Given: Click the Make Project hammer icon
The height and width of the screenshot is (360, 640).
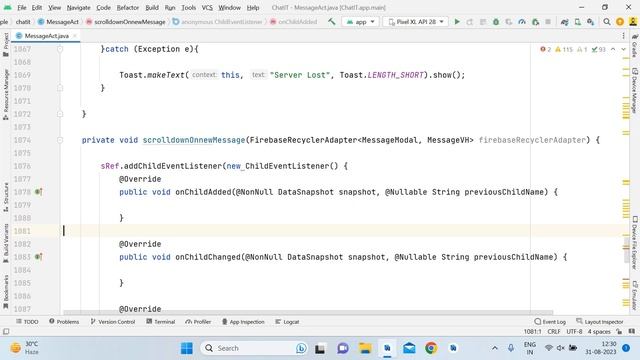Looking at the screenshot, I should 331,22.
